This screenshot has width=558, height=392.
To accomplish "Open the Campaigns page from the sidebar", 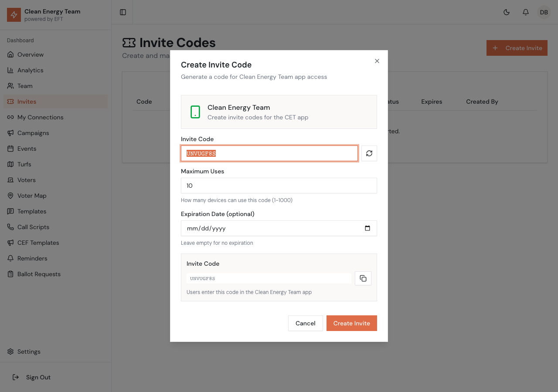I will click(x=33, y=133).
